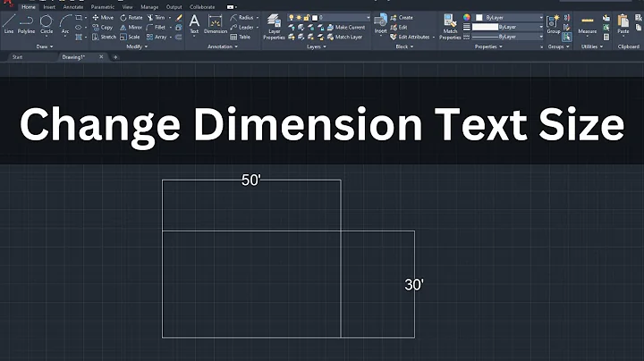
Task: Select the Text annotation tool
Action: pyautogui.click(x=194, y=24)
